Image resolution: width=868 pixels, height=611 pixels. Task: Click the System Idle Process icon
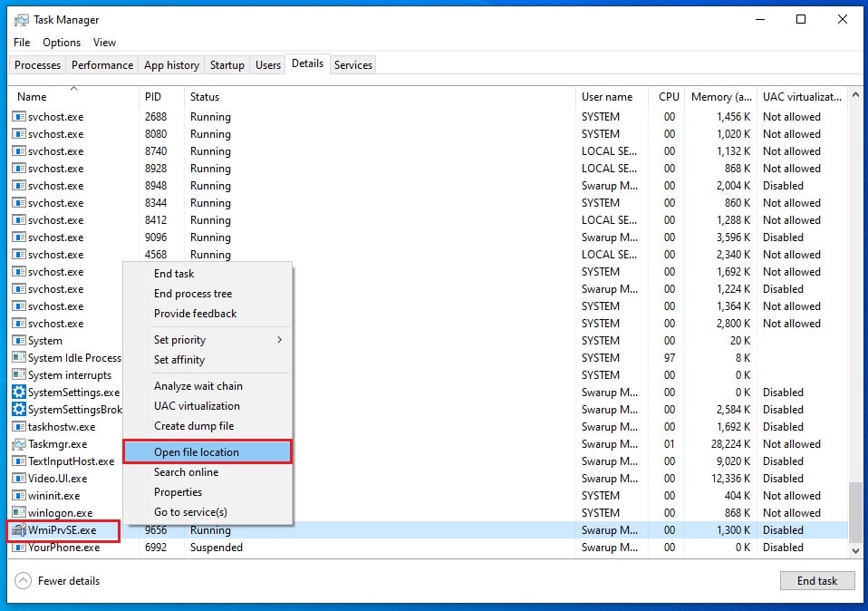pos(19,357)
